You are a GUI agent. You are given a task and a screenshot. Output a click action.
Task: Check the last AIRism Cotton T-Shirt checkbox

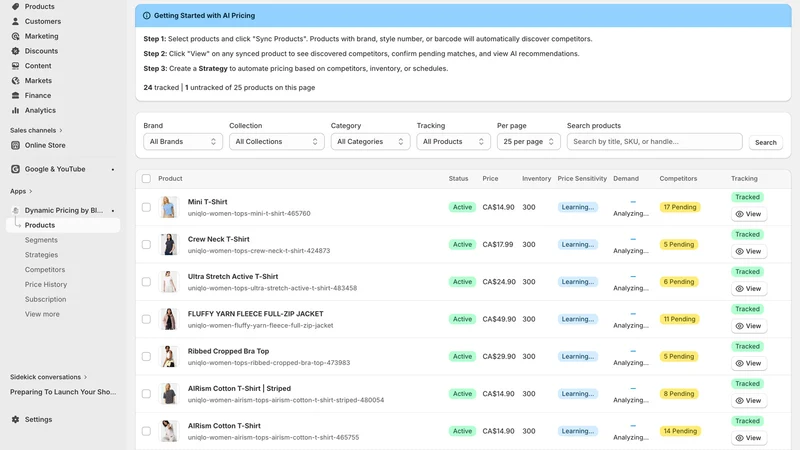click(x=146, y=431)
